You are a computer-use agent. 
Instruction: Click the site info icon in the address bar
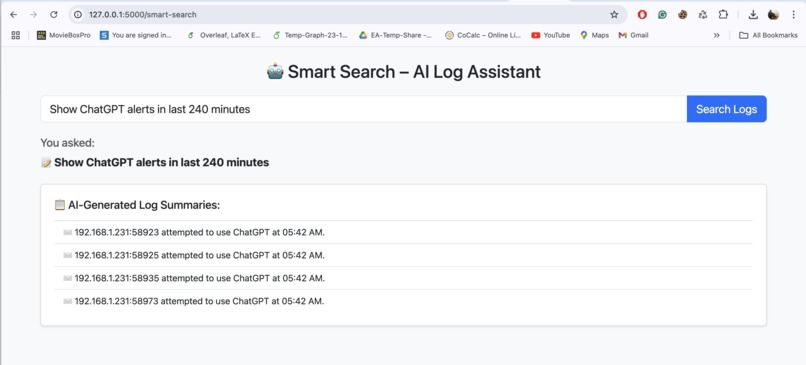78,15
